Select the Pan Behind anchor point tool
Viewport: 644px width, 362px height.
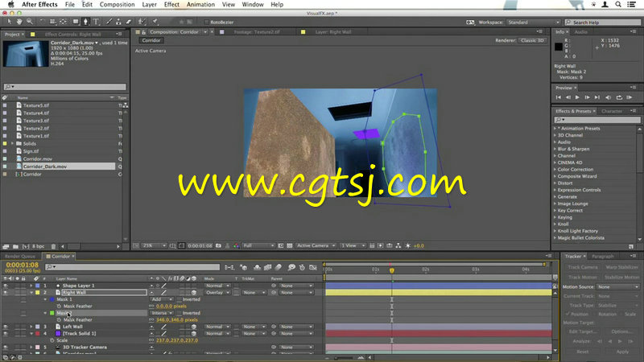[x=63, y=22]
